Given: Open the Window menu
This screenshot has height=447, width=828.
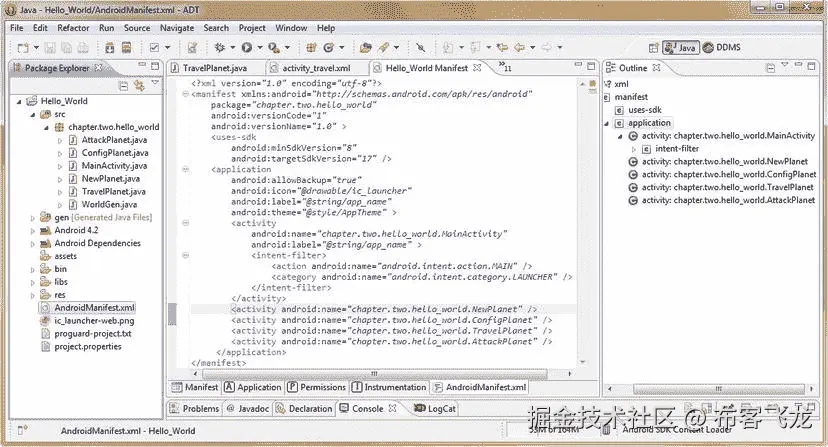Looking at the screenshot, I should click(291, 28).
